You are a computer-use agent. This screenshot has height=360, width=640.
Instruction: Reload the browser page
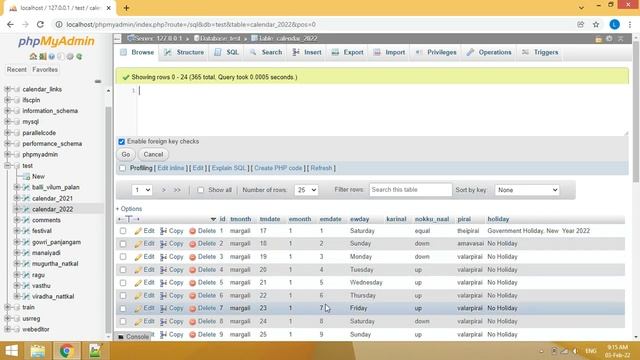40,24
